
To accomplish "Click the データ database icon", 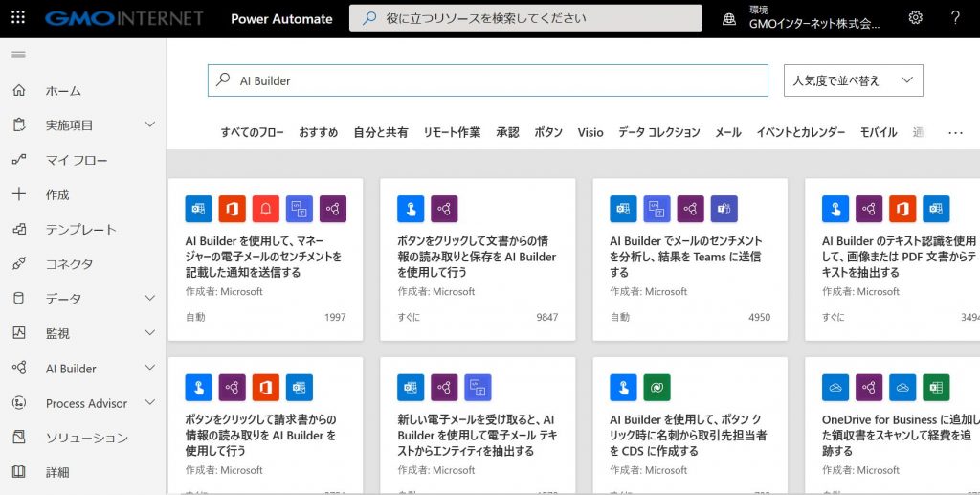I will [19, 298].
